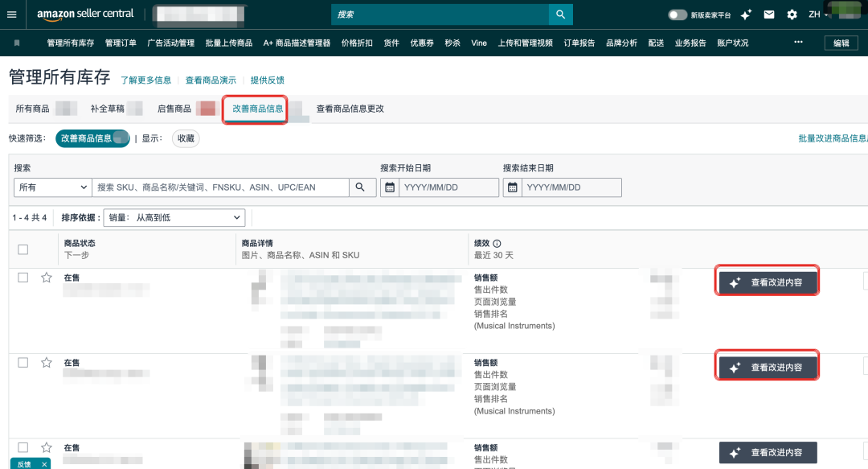Viewport: 868px width, 469px height.
Task: Open the AI sparkle assistant in header
Action: (x=746, y=15)
